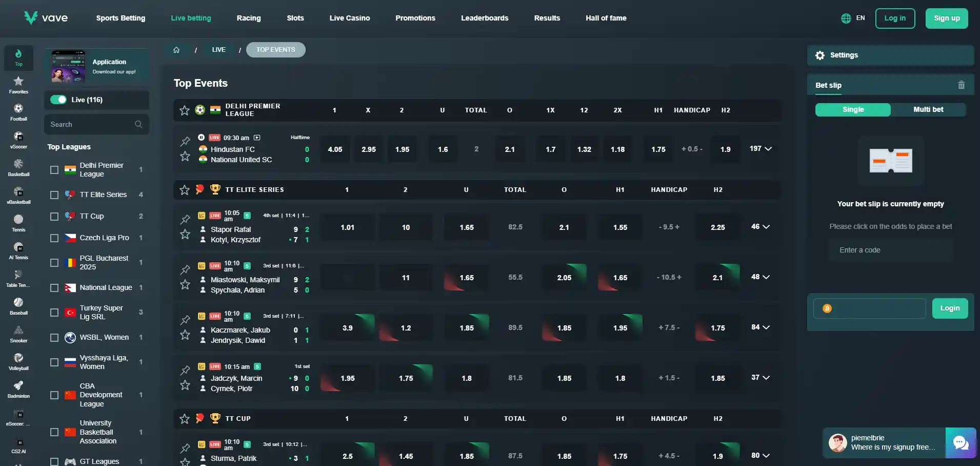Image resolution: width=980 pixels, height=466 pixels.
Task: Pin the Hindustan FC match
Action: coord(185,141)
